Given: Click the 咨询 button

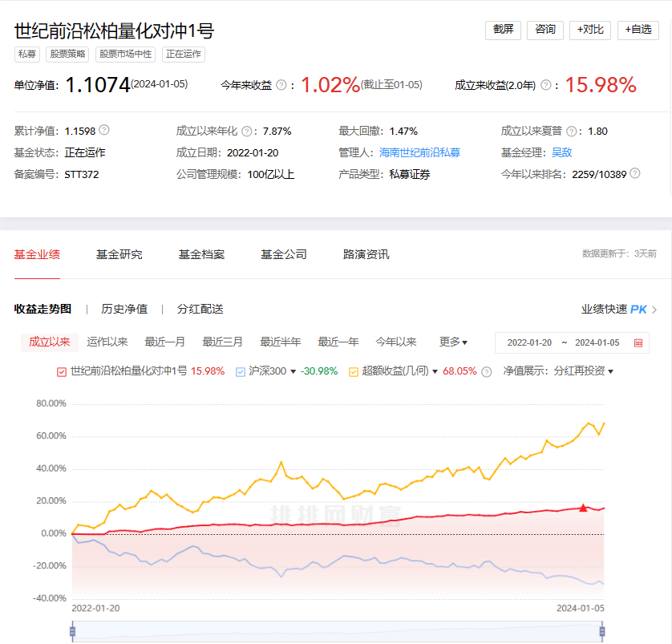Looking at the screenshot, I should pyautogui.click(x=545, y=30).
